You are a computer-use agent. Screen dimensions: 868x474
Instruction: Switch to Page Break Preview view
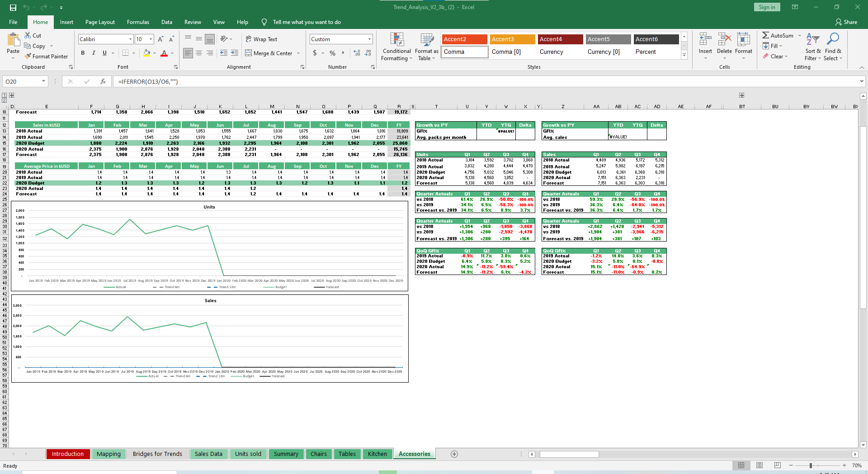[777, 465]
